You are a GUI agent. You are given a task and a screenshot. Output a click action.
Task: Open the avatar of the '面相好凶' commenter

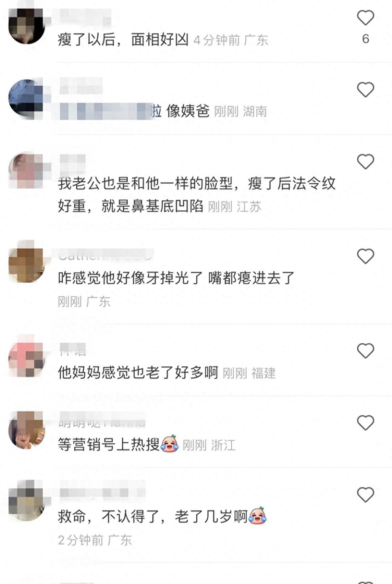tap(27, 26)
